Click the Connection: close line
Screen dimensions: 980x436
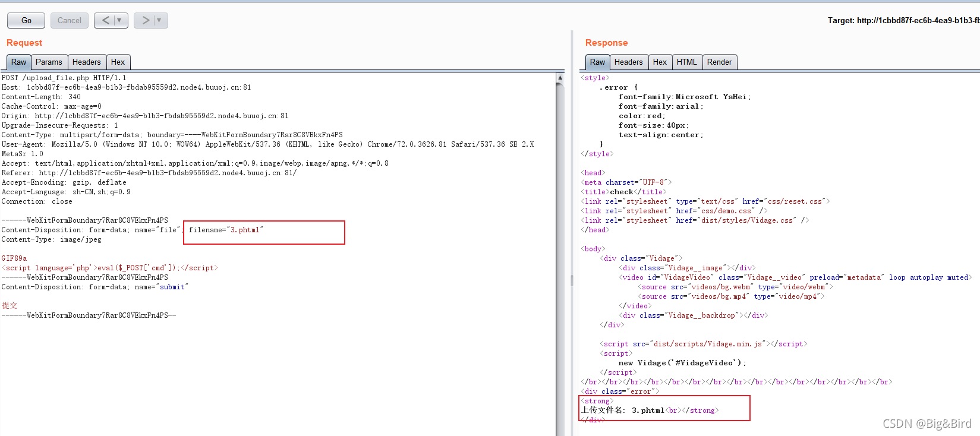[37, 201]
